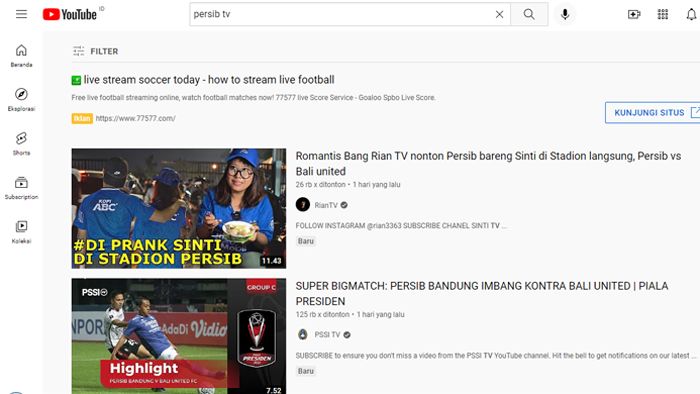This screenshot has height=394, width=700.
Task: Click the 'Iklan' ad badge
Action: click(x=82, y=118)
